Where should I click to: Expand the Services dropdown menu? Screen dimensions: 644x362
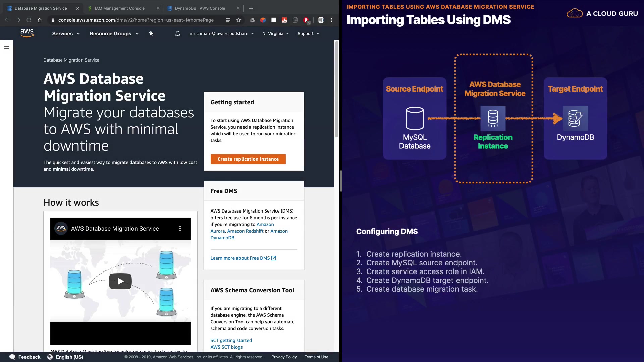coord(66,34)
